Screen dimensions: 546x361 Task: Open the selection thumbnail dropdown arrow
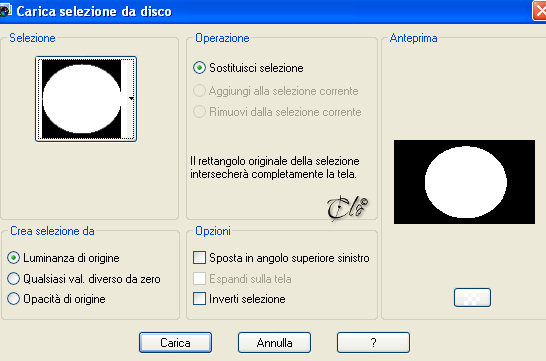(131, 99)
